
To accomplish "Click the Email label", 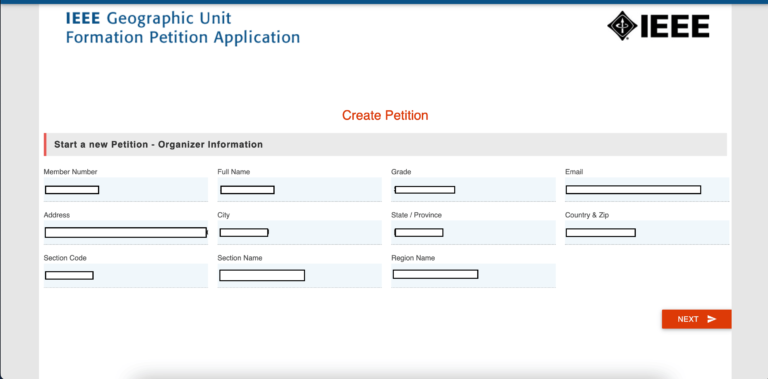I will point(574,172).
